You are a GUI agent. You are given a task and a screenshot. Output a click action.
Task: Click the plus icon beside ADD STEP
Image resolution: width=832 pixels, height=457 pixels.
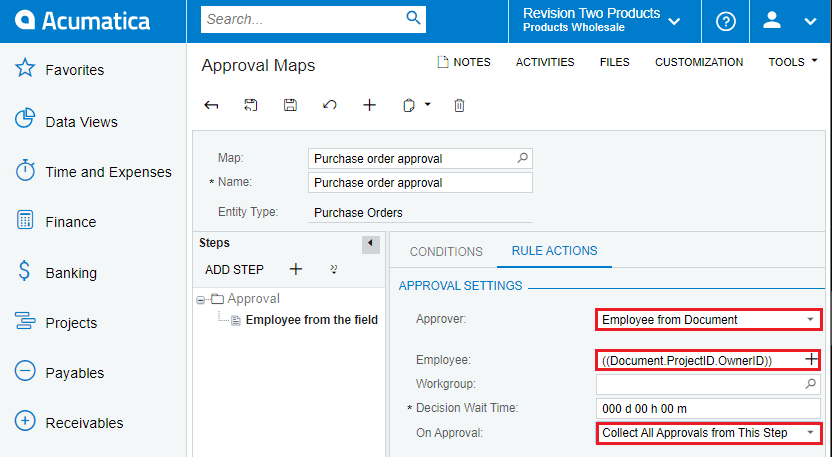(x=296, y=269)
